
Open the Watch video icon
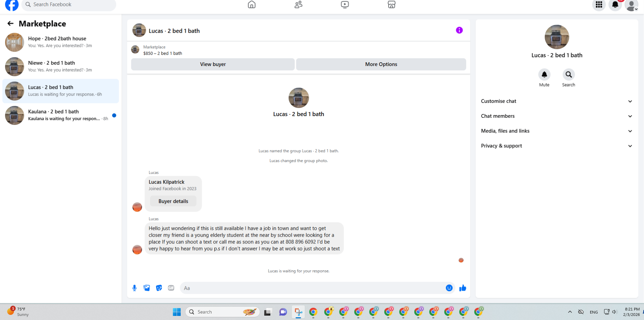coord(345,4)
